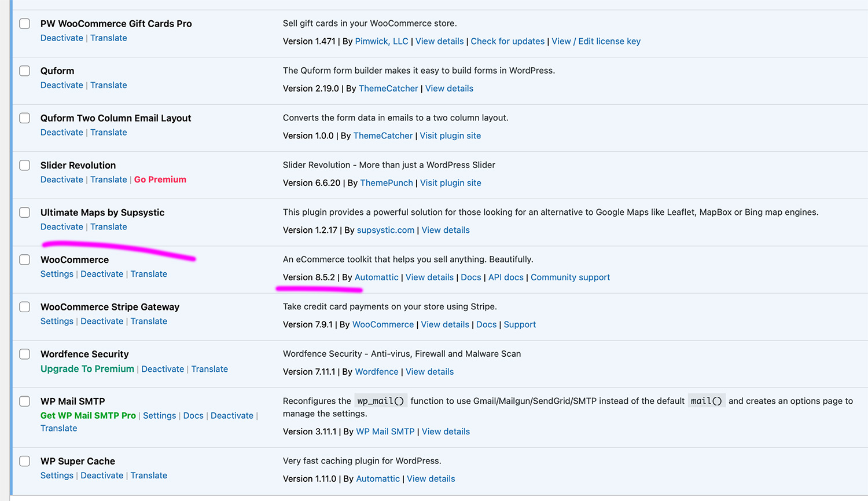Tick the Ultimate Maps by Supsystic checkbox
This screenshot has width=868, height=501.
click(25, 213)
